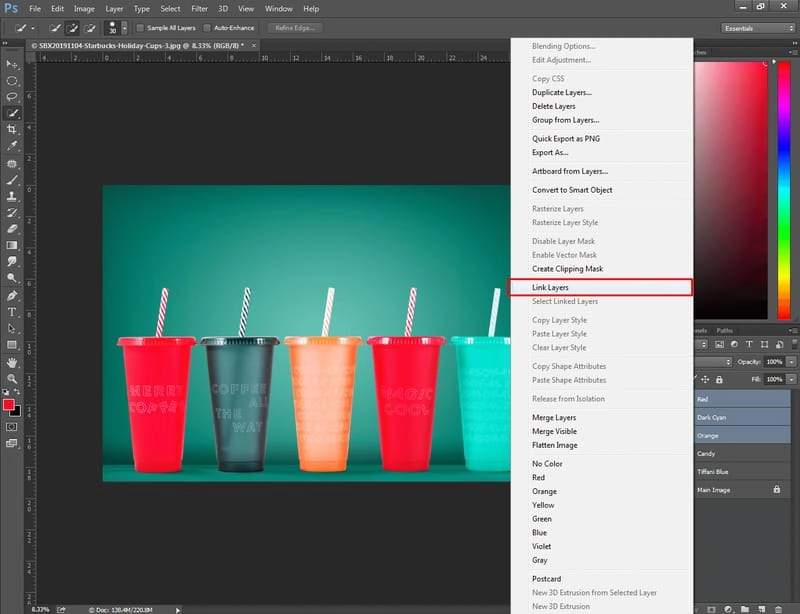Choose Add to selection mode

pyautogui.click(x=72, y=28)
